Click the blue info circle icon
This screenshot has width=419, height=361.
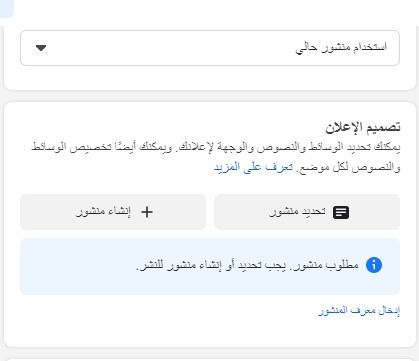tap(374, 265)
